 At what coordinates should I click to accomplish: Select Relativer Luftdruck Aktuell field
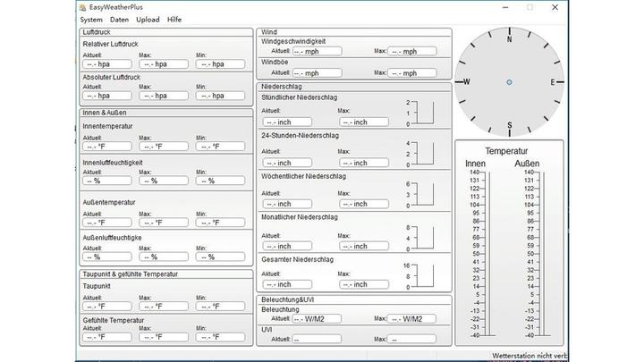click(106, 64)
